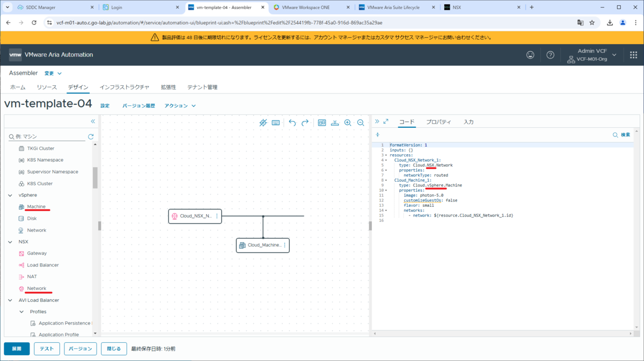The height and width of the screenshot is (361, 644).
Task: Collapse the NSX category in palette
Action: (11, 242)
